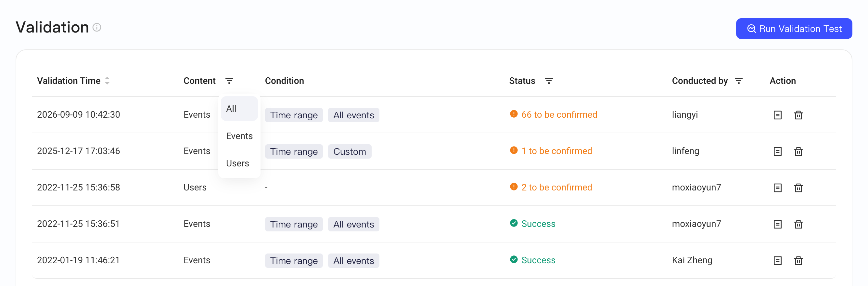Delete the 2022-11-25 15:36:58 validation row

(798, 188)
